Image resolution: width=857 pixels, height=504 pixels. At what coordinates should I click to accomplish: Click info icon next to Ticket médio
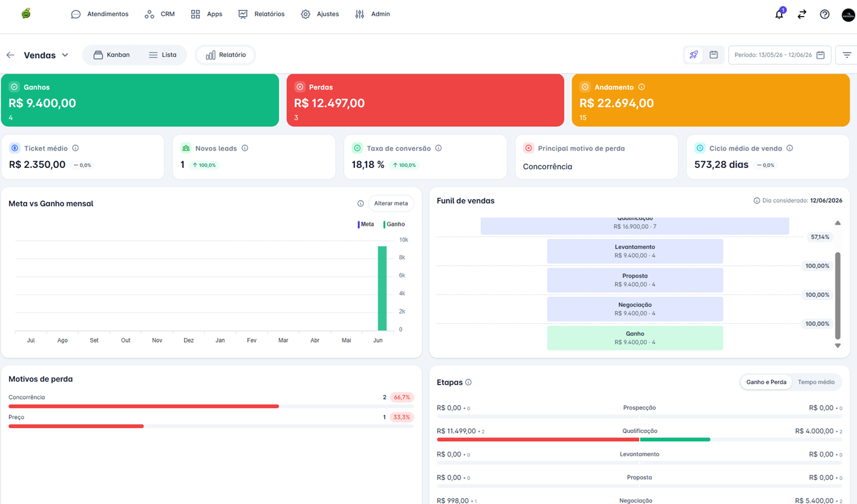click(75, 148)
